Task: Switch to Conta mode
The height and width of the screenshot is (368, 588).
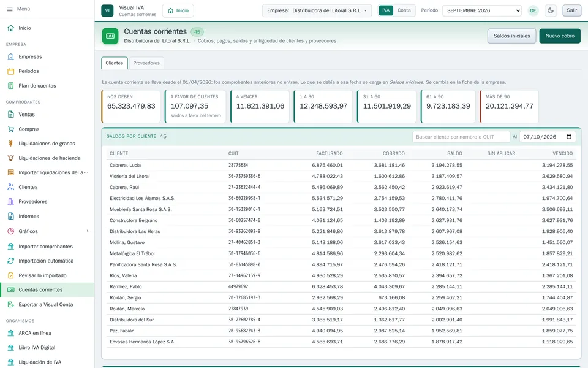Action: coord(404,10)
